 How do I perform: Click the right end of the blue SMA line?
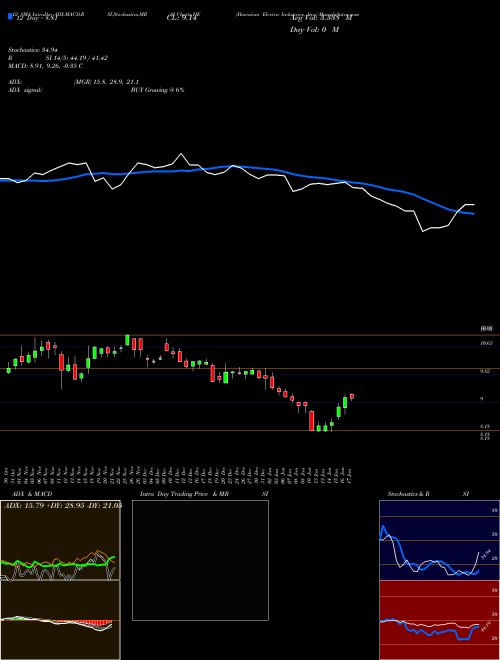pyautogui.click(x=473, y=214)
